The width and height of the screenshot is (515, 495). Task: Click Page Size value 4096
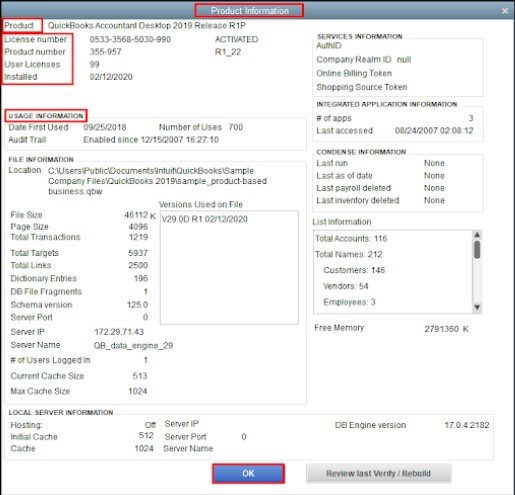[x=138, y=227]
